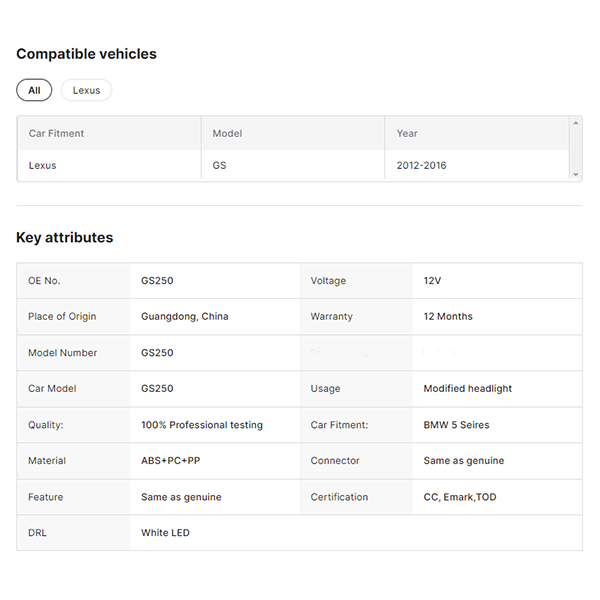This screenshot has height=600, width=600.
Task: Click the 12 Months warranty value
Action: click(x=448, y=317)
